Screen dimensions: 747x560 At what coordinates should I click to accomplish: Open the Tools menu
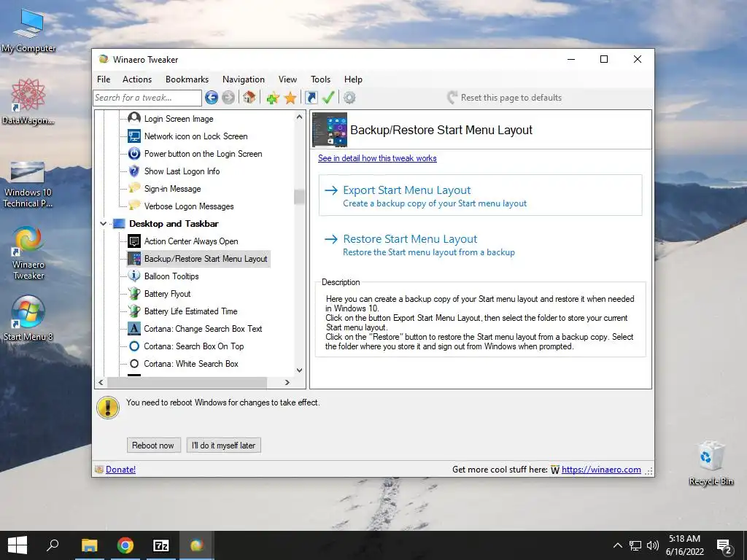point(321,79)
